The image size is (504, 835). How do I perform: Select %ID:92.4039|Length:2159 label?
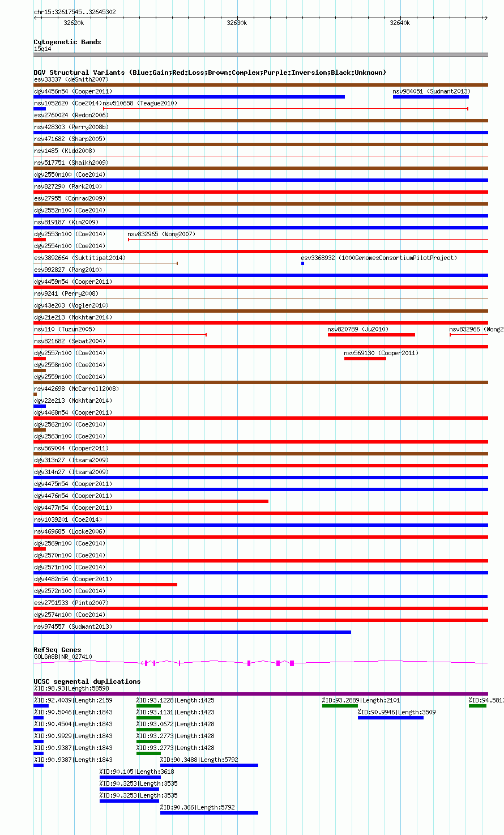(x=73, y=700)
